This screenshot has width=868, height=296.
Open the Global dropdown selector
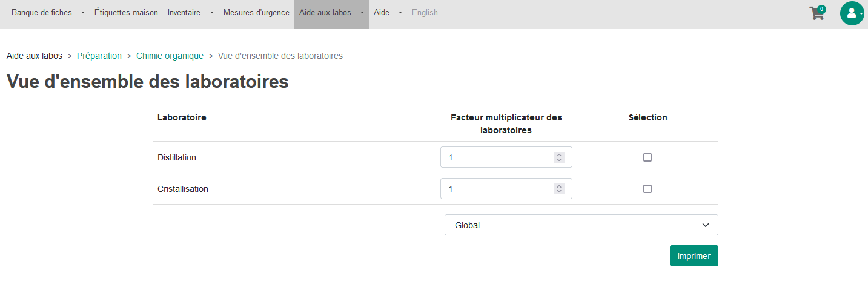(581, 225)
